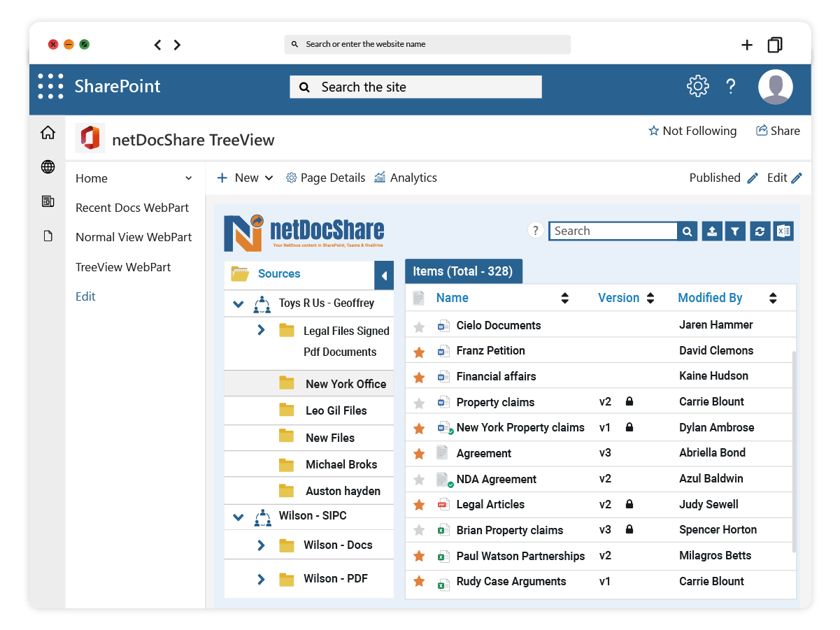Open TreeView WebPart nav item
Viewport: 840px width, 630px height.
pos(123,267)
